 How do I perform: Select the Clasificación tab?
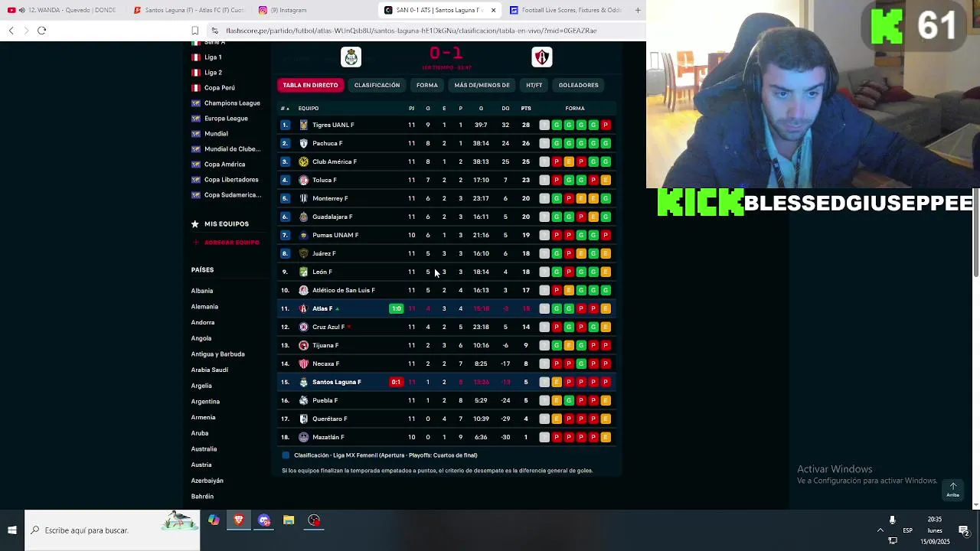[x=377, y=85]
